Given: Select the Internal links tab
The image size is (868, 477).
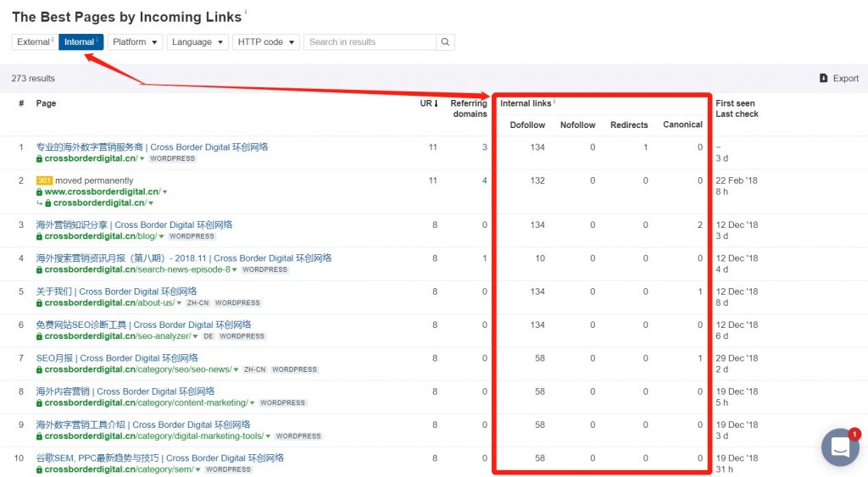Looking at the screenshot, I should [x=81, y=42].
